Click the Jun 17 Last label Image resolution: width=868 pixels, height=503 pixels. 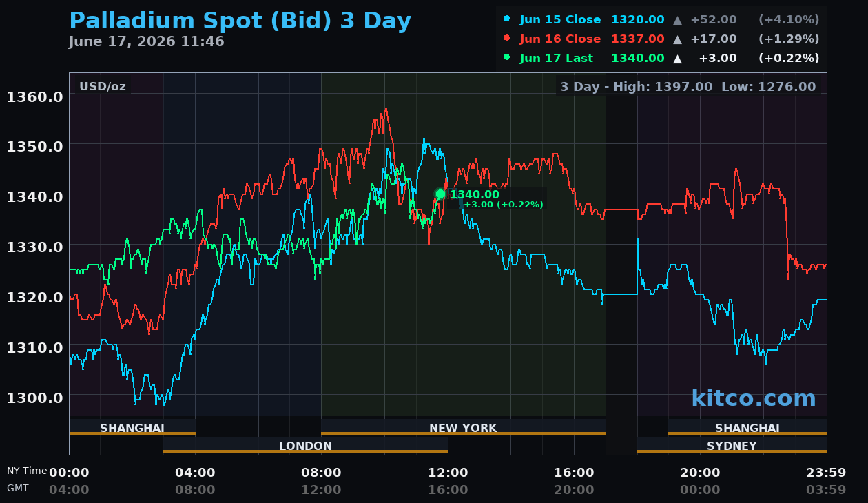tap(556, 58)
